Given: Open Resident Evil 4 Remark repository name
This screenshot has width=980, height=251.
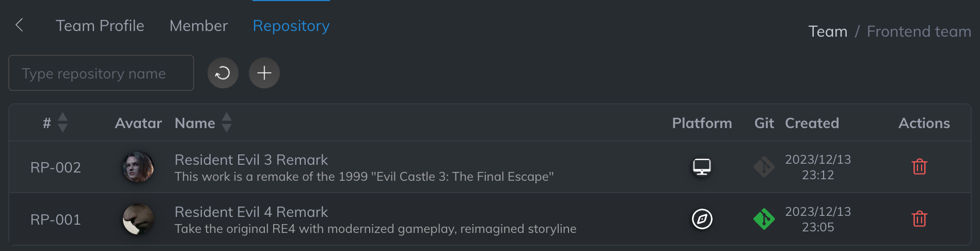Looking at the screenshot, I should tap(251, 212).
